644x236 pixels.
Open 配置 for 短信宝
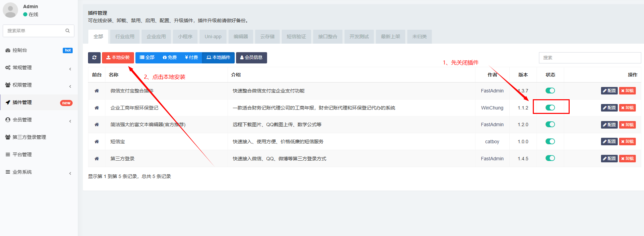(x=609, y=142)
